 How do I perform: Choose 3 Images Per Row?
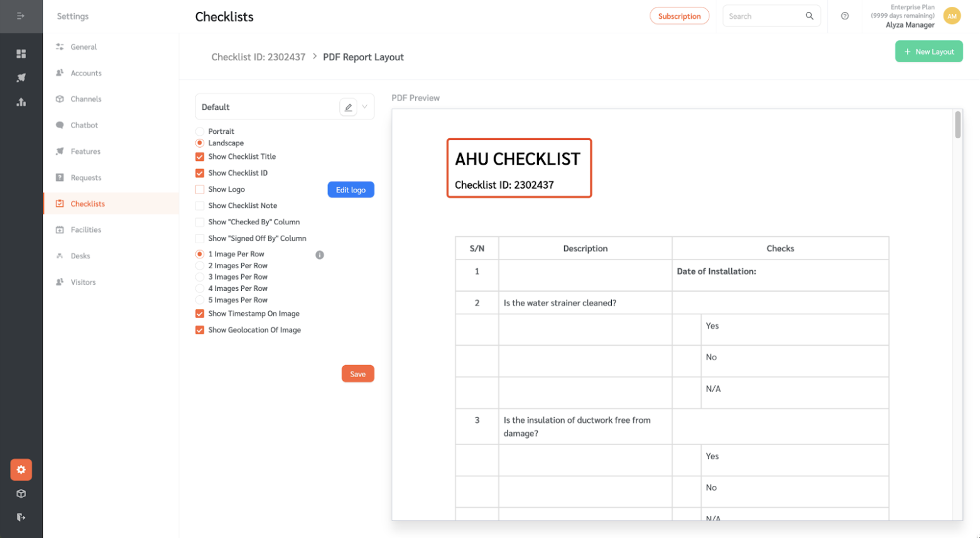coord(199,277)
